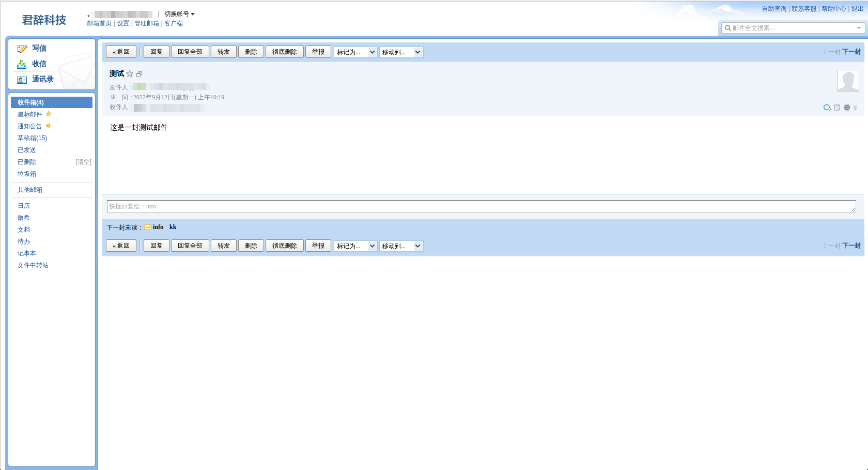868x470 pixels.
Task: Open the message in a new window icon
Action: point(139,74)
